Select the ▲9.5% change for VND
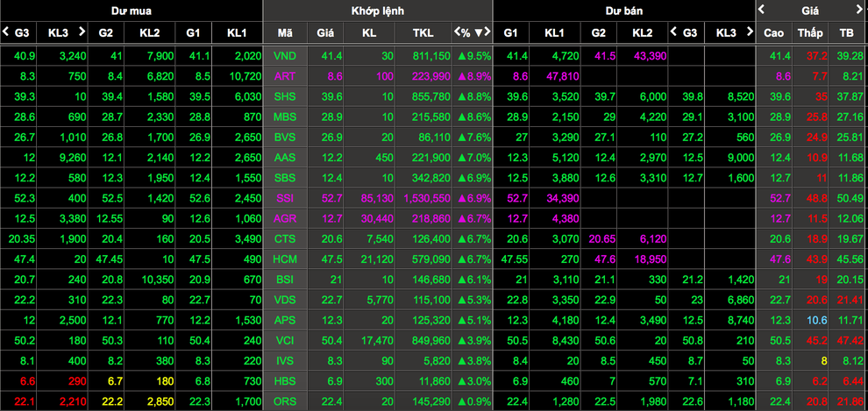Viewport: 868px width, 411px height. [473, 56]
